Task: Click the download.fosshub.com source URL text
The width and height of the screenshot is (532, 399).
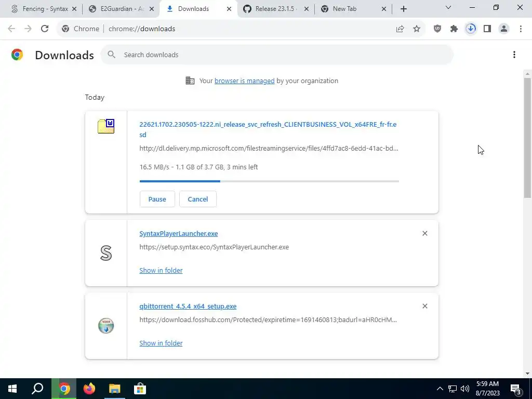Action: tap(268, 320)
